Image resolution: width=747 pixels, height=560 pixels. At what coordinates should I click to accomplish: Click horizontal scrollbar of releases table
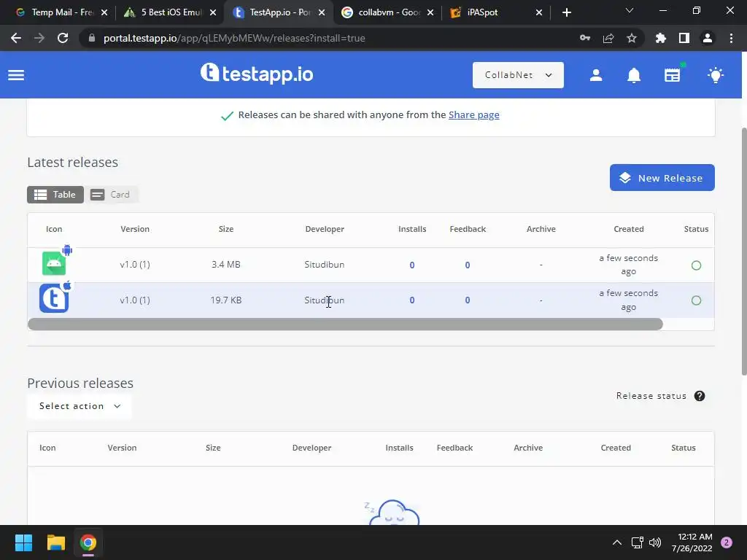[345, 324]
